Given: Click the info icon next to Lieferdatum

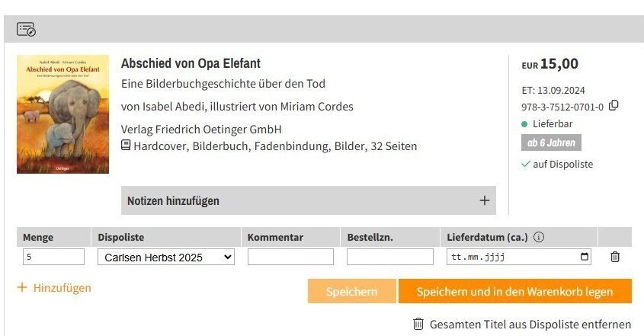Looking at the screenshot, I should [539, 237].
